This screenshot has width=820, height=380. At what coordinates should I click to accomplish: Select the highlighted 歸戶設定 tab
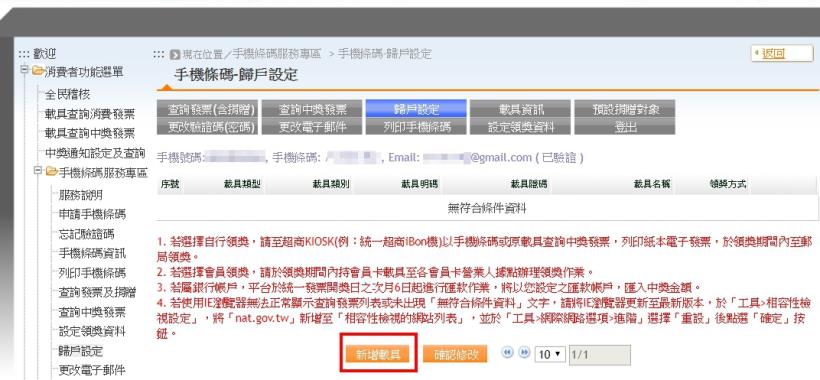(x=416, y=109)
